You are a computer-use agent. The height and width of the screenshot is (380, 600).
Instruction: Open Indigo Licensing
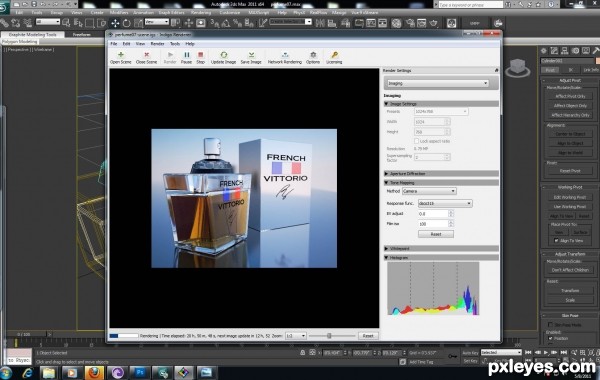coord(334,57)
